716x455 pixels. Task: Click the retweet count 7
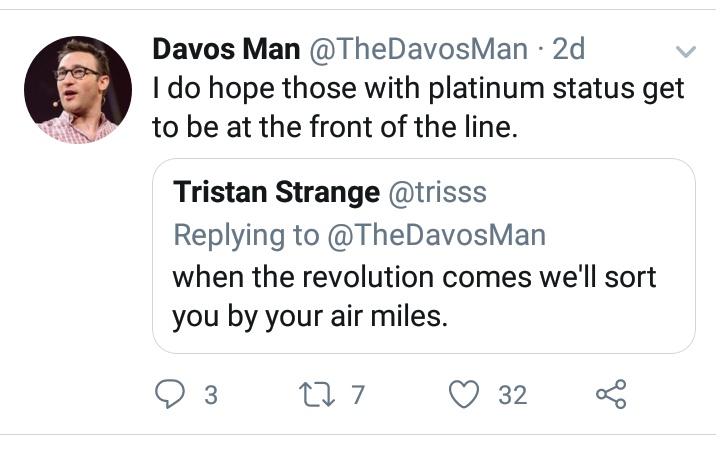[359, 396]
